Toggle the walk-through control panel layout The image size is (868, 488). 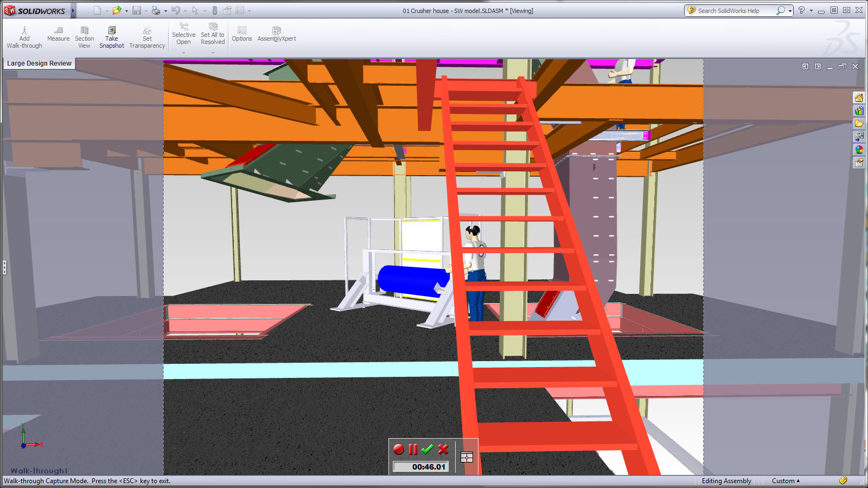[467, 457]
